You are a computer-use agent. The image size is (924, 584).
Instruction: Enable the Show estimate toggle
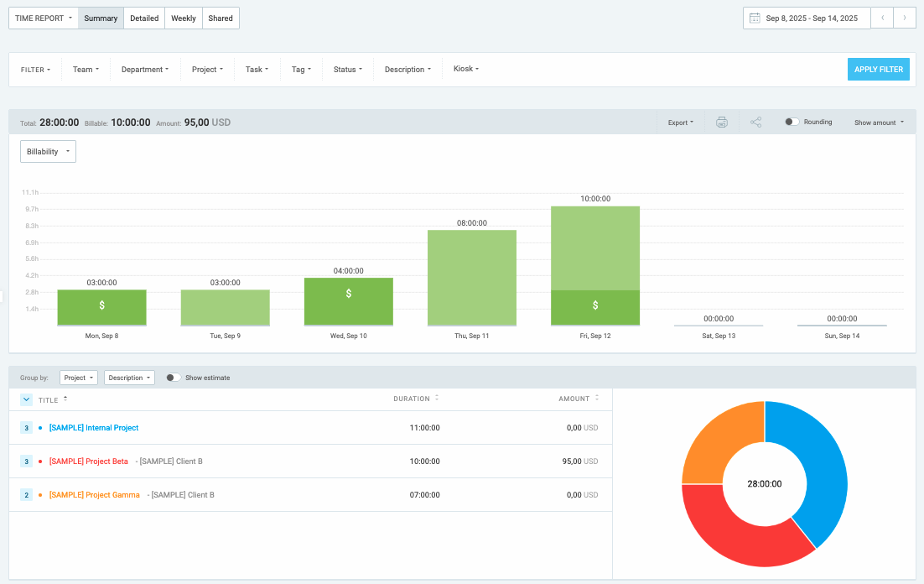click(173, 378)
